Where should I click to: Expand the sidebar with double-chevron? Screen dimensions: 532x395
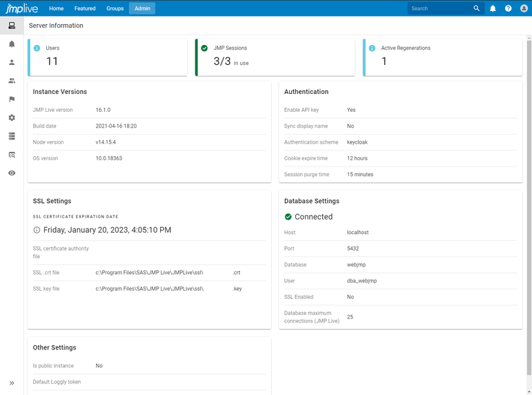pos(12,383)
